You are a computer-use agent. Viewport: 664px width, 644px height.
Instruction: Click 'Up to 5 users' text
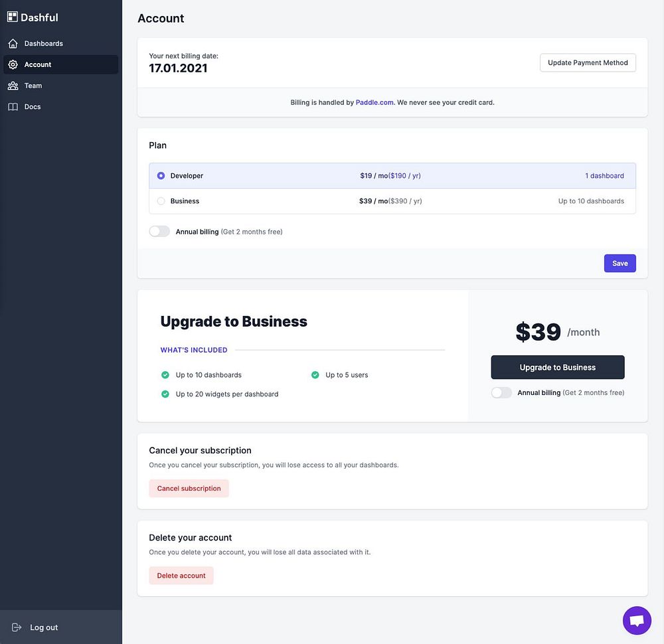(347, 374)
